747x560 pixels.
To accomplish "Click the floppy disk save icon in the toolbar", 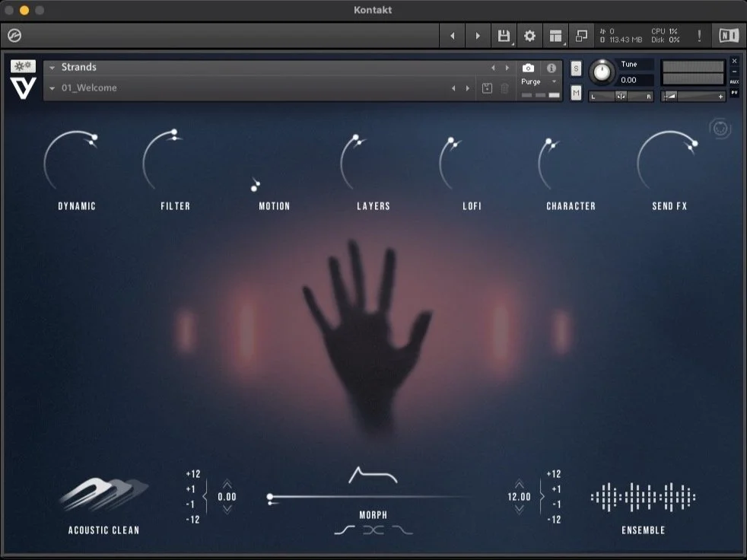I will coord(504,36).
